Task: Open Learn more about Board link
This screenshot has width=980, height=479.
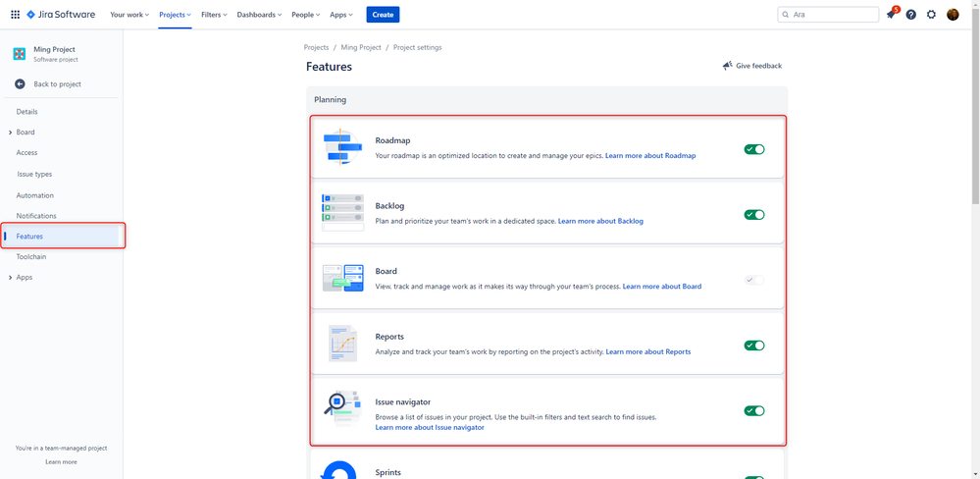Action: pyautogui.click(x=662, y=287)
